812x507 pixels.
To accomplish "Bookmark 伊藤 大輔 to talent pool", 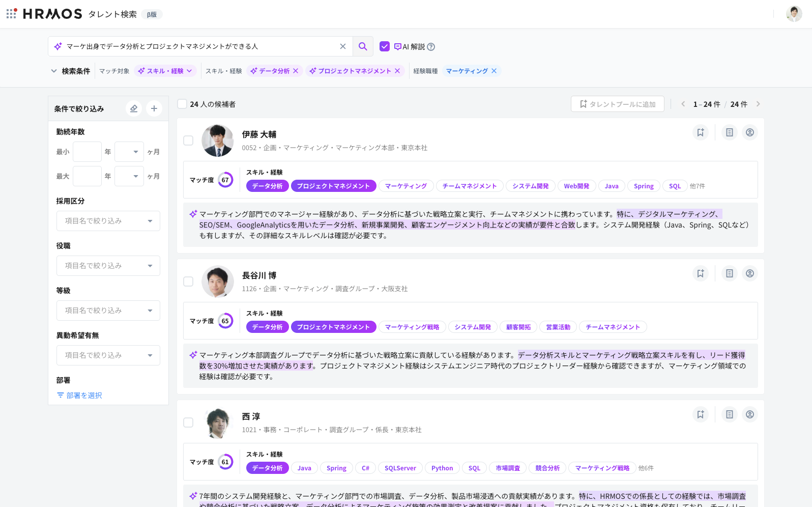I will (x=701, y=132).
